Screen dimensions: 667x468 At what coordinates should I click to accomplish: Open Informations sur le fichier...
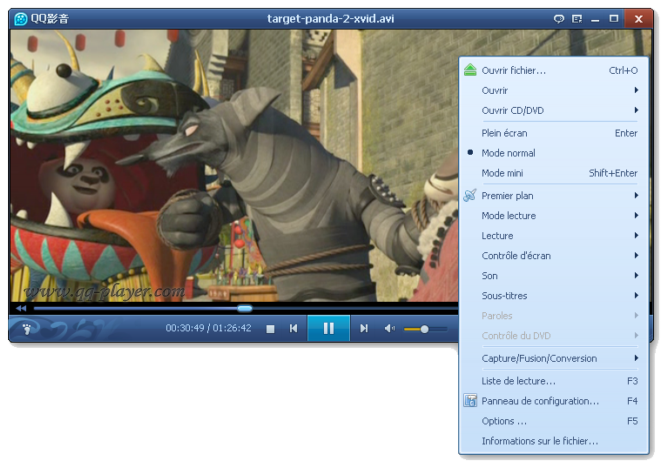tap(553, 441)
